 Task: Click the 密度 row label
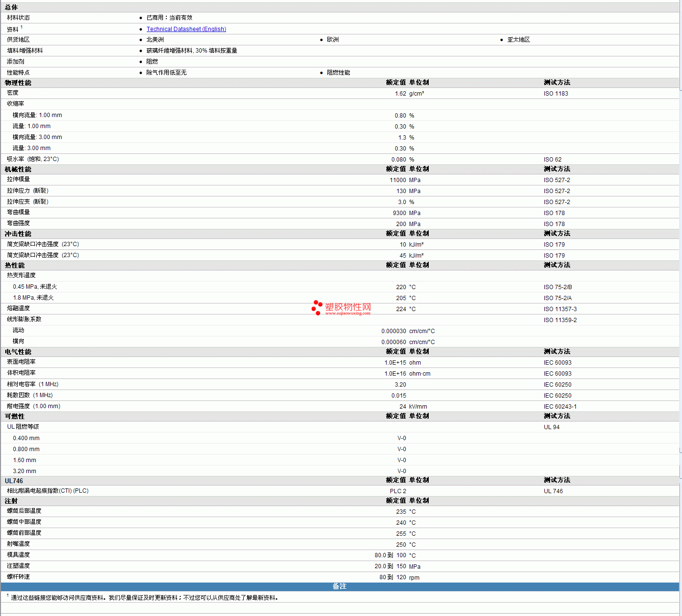pos(13,93)
